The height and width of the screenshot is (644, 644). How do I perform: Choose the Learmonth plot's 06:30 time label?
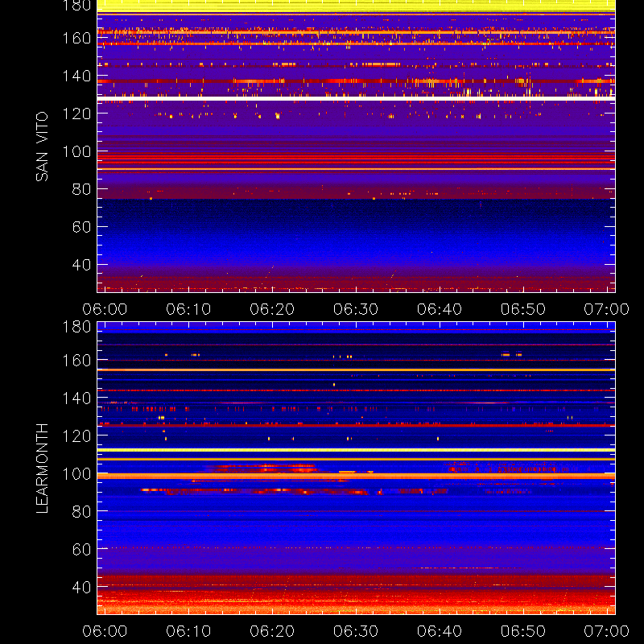[356, 631]
